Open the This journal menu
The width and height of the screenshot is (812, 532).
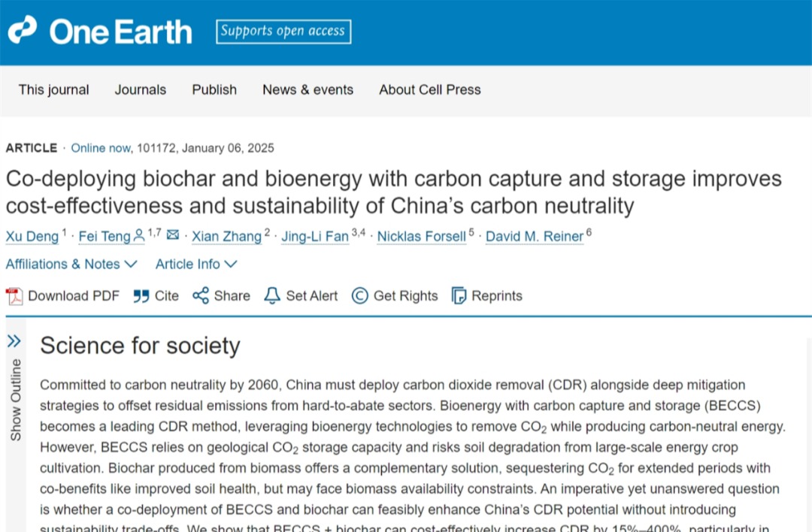click(53, 89)
